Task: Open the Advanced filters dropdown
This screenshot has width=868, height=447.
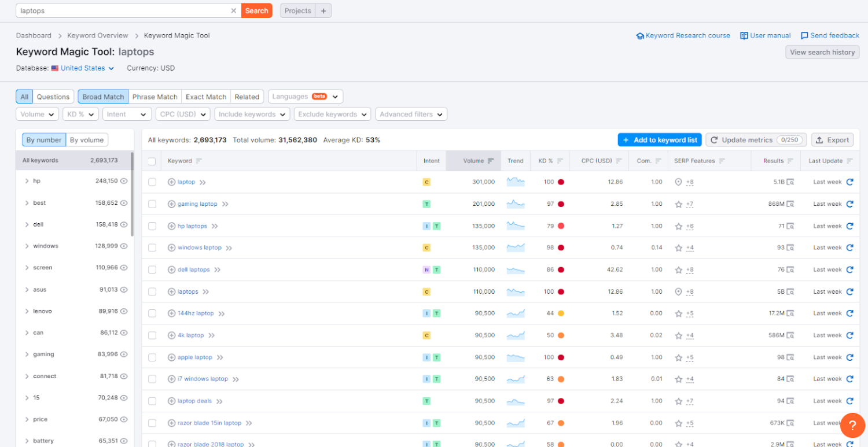Action: coord(411,114)
